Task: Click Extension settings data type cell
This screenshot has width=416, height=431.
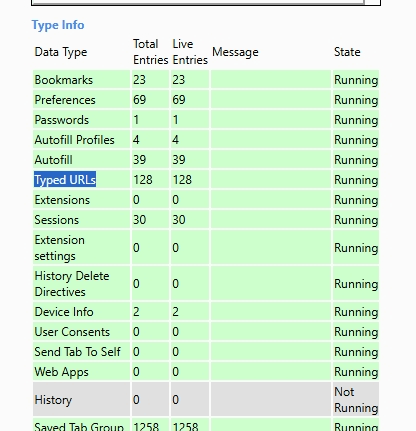Action: point(81,248)
